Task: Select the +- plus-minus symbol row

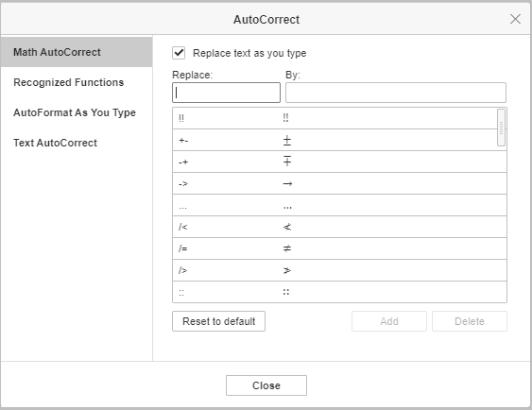Action: click(335, 140)
